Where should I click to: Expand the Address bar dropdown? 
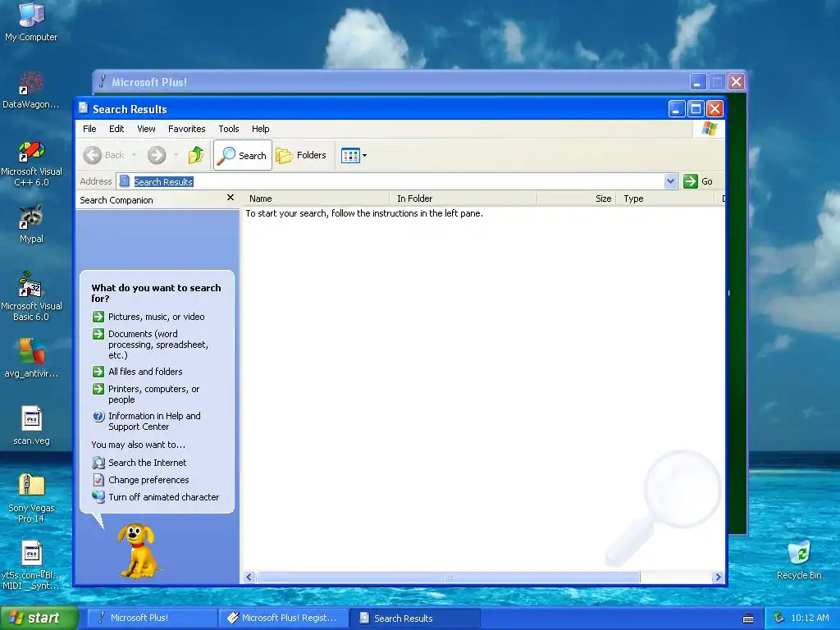tap(670, 181)
